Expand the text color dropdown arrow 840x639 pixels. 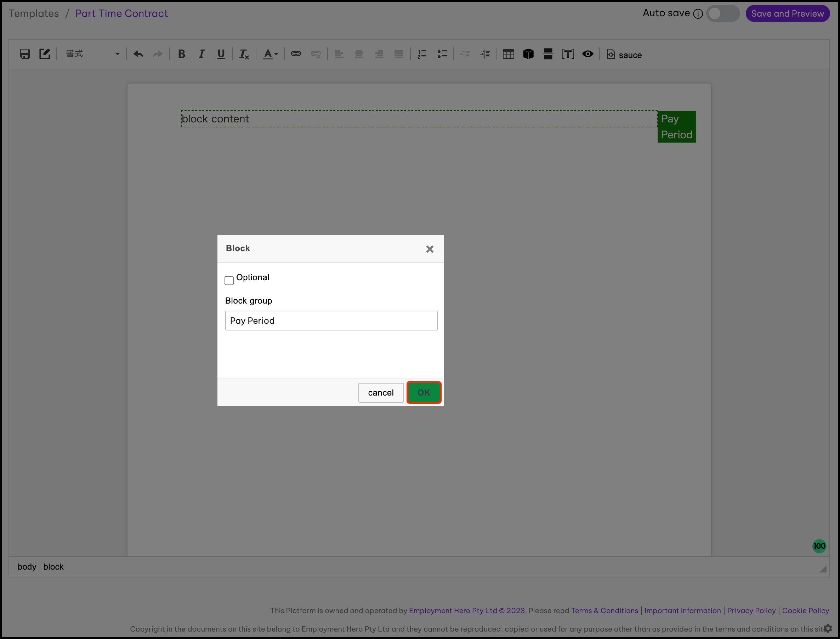pos(276,54)
